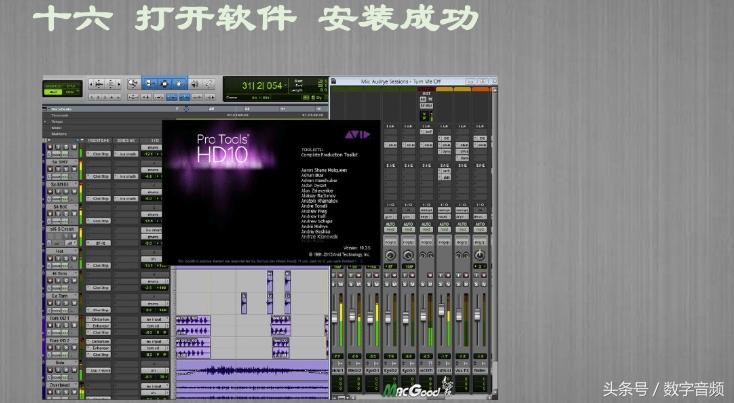Open the main counter format dropdown arrow
Viewport: 734px width, 403px height.
point(286,84)
